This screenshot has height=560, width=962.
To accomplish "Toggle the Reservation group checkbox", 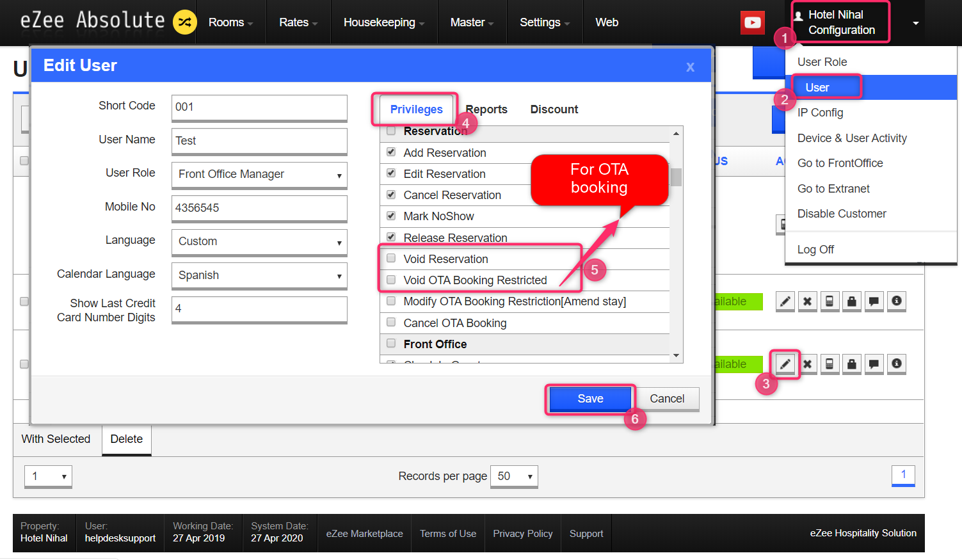I will click(391, 131).
